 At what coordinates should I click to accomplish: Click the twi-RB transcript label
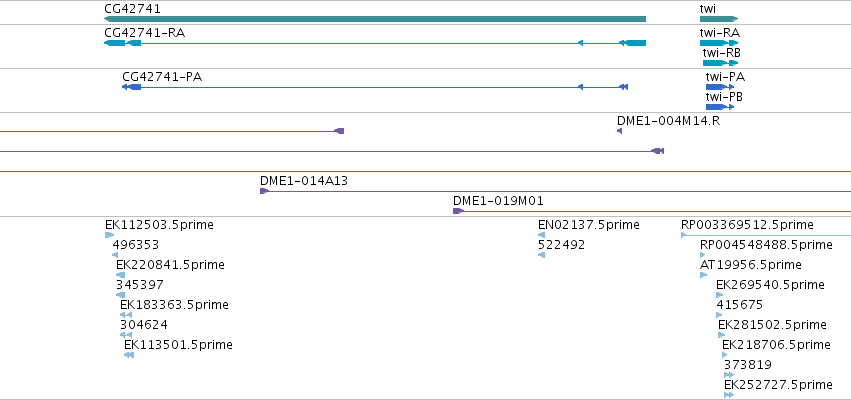(x=722, y=53)
